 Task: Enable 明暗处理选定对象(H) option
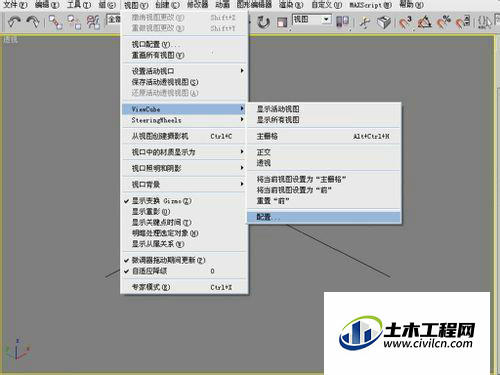pos(184,233)
